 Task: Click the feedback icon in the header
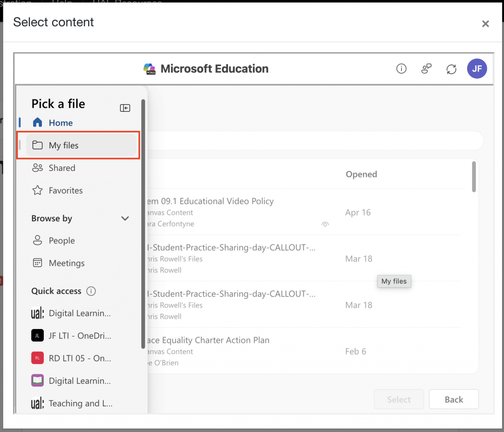(x=426, y=69)
